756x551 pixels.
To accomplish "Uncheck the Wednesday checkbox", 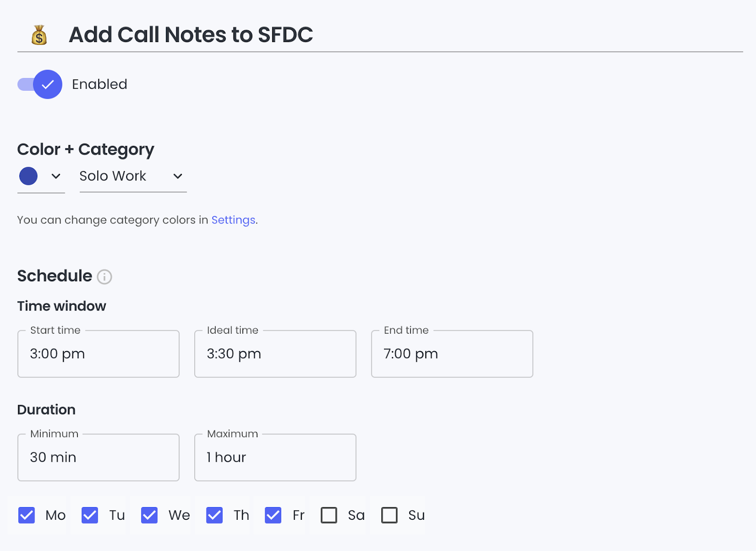I will [149, 515].
